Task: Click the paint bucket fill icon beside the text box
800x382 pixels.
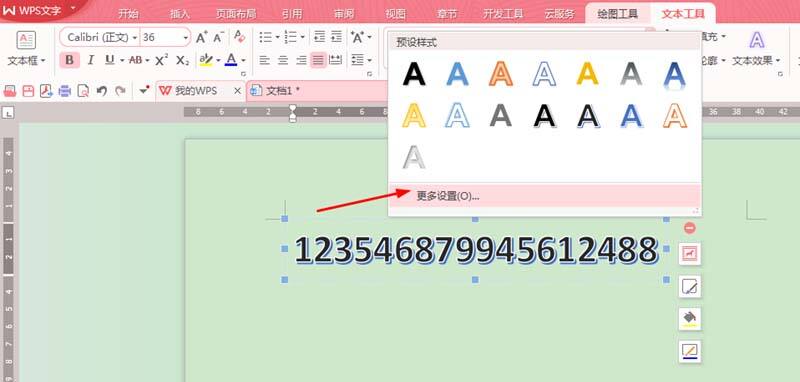Action: (690, 319)
